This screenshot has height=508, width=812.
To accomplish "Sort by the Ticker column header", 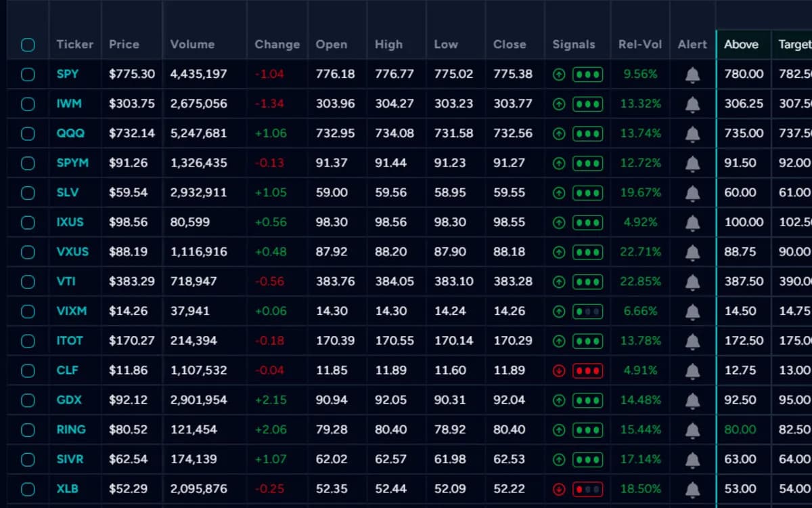I will (74, 44).
